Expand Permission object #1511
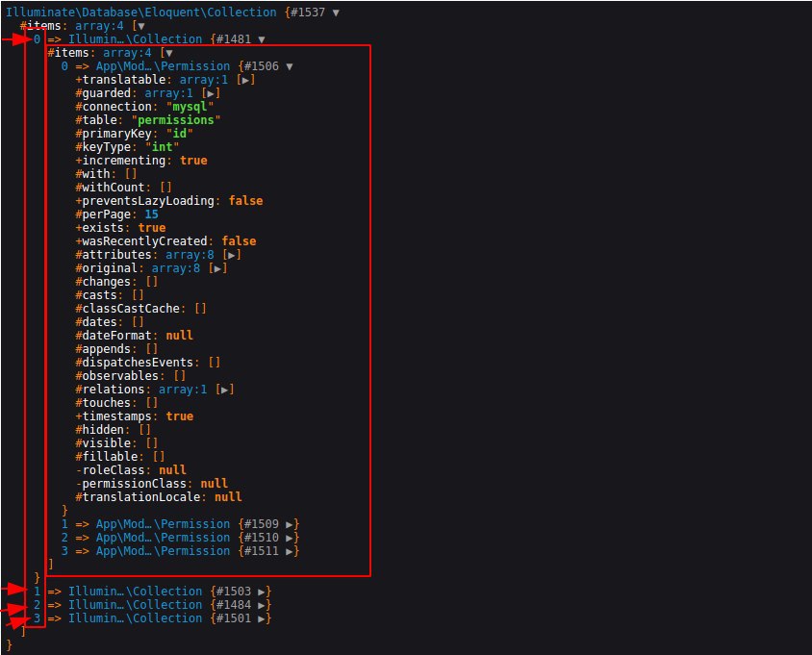This screenshot has height=655, width=812. (x=290, y=551)
